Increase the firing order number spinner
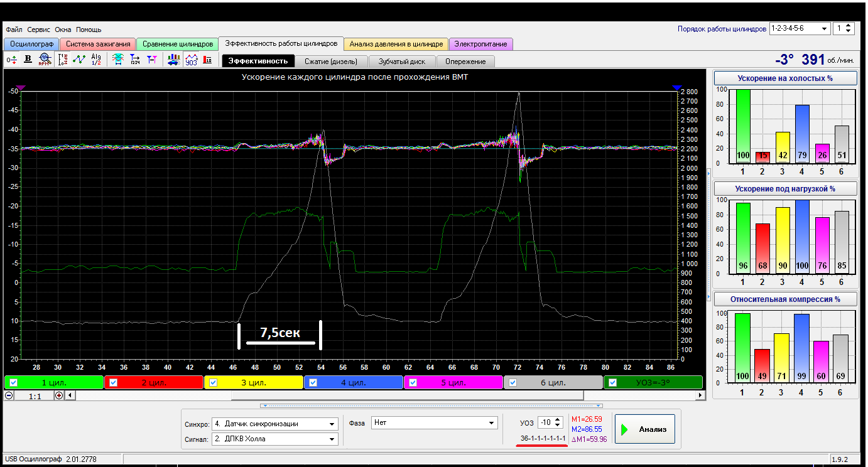 point(849,26)
